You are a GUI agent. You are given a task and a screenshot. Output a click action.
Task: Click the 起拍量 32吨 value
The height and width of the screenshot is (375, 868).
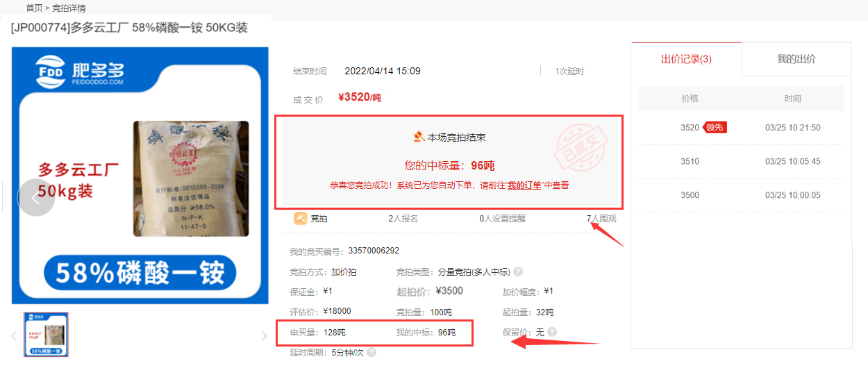pos(545,312)
